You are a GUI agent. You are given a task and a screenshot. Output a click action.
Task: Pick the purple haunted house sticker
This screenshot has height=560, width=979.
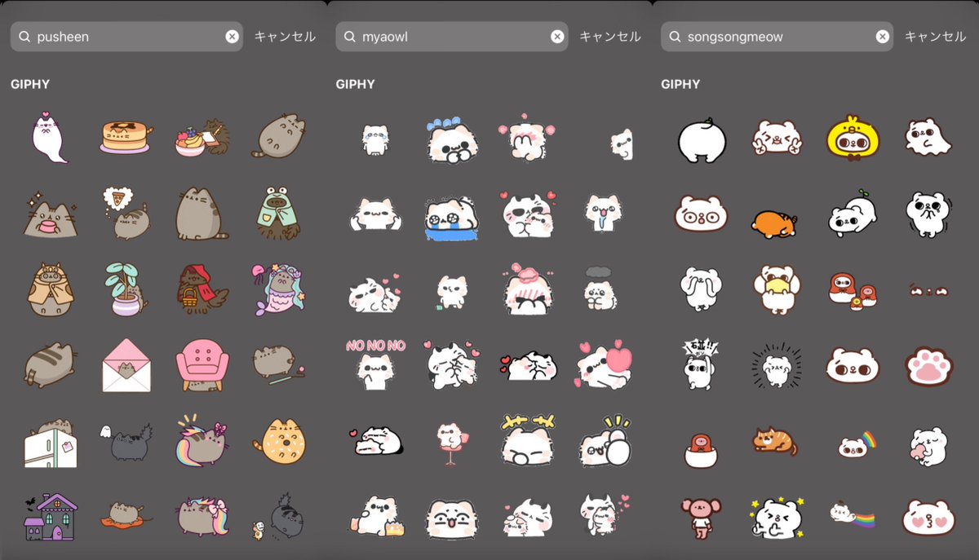coord(50,518)
